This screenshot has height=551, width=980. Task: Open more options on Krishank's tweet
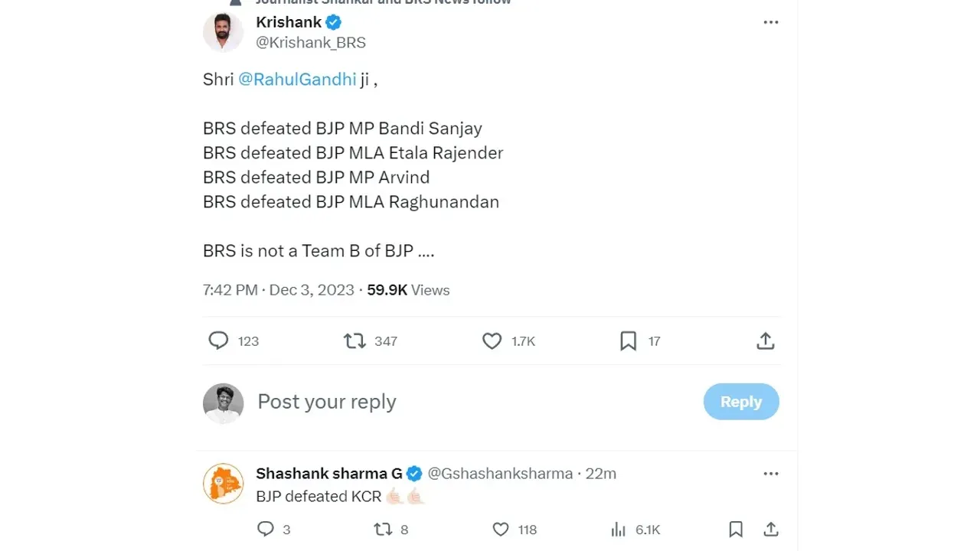click(771, 22)
